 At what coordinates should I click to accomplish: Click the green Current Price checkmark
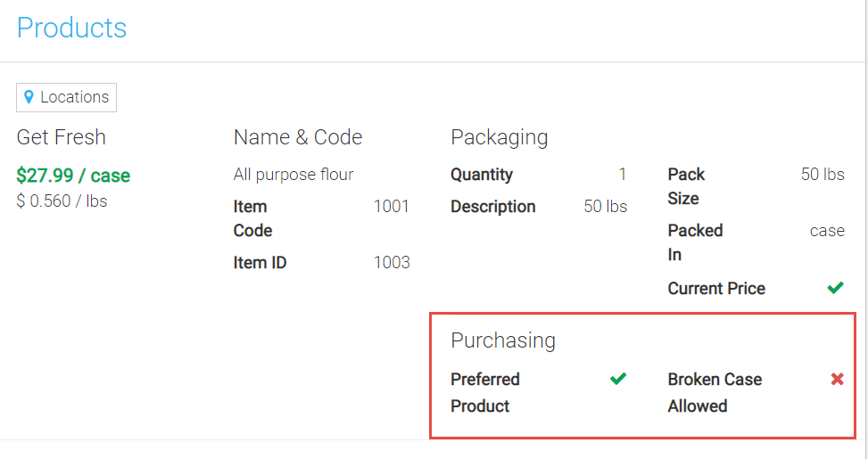[x=835, y=288]
